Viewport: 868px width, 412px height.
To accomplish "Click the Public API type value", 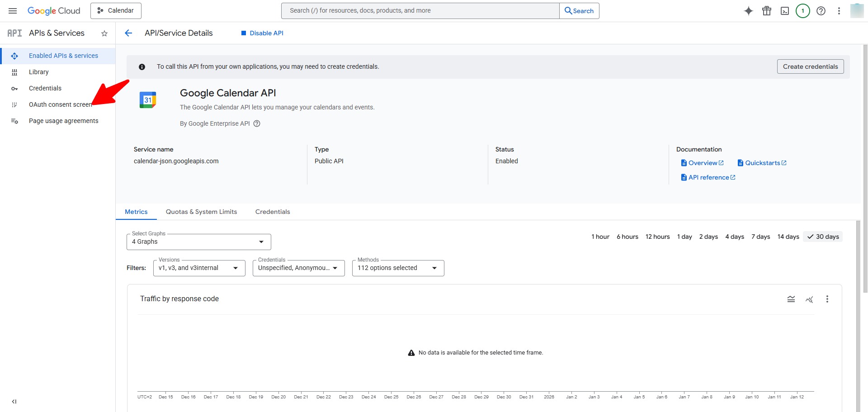I will click(x=329, y=161).
